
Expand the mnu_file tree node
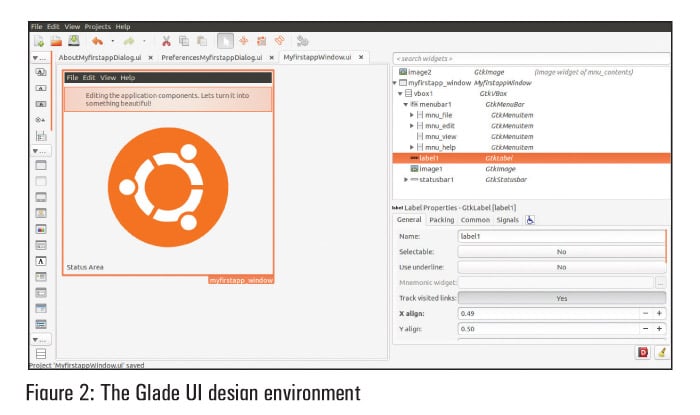pos(412,115)
